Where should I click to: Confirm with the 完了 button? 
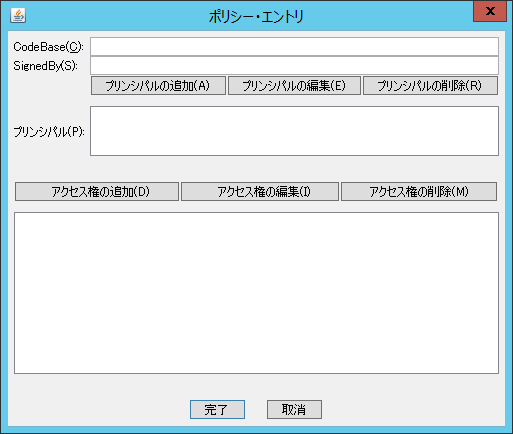[x=217, y=409]
